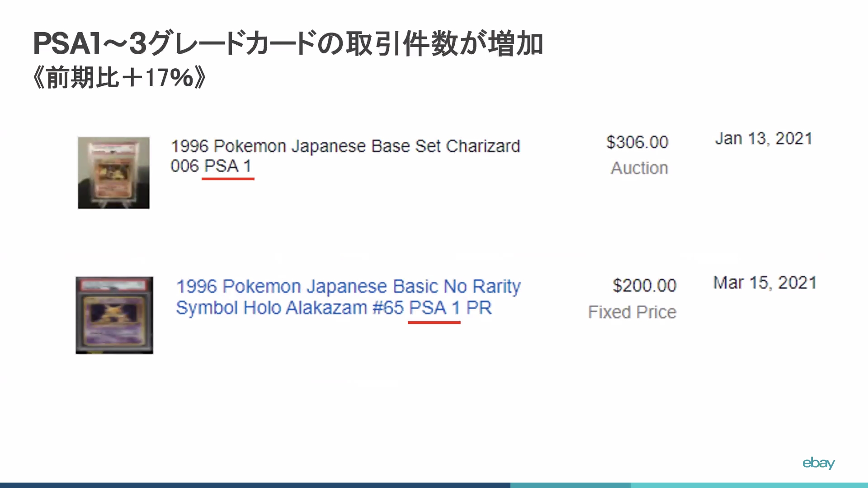Screen dimensions: 868x488
Task: Click the Auction label
Action: click(x=639, y=168)
